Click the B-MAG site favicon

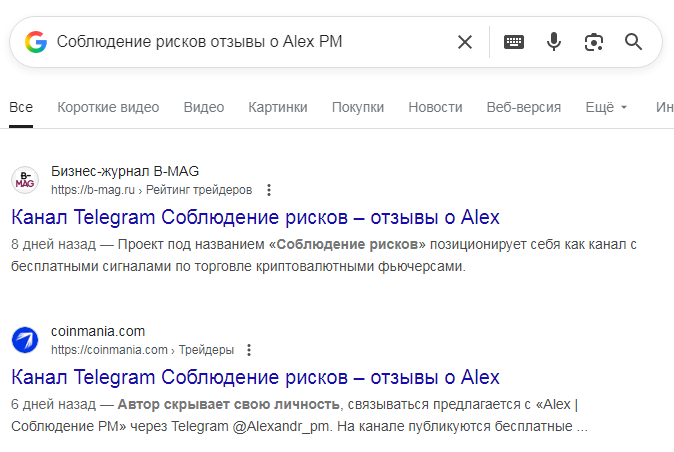25,180
